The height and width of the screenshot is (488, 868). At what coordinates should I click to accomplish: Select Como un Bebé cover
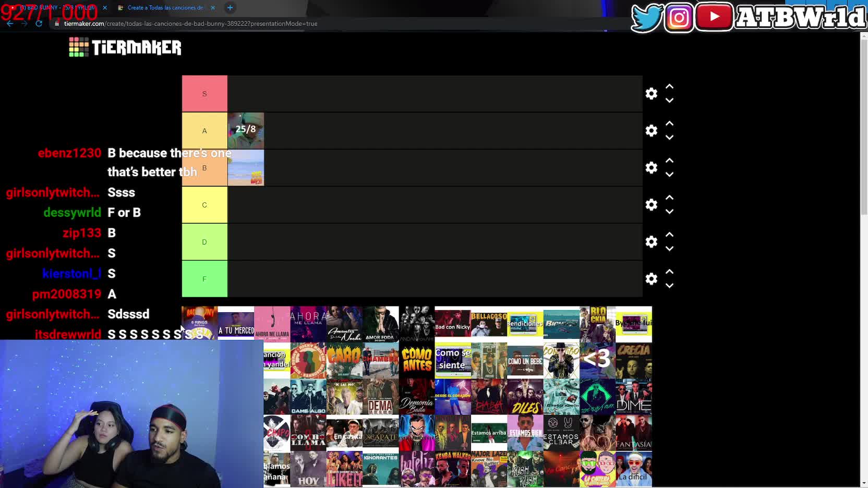point(525,361)
